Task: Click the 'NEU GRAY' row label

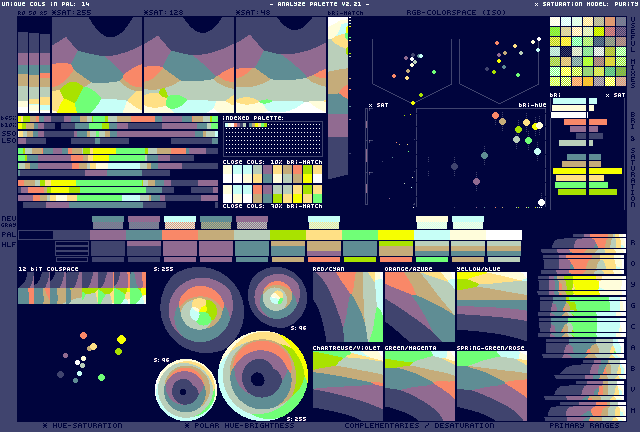Action: [x=9, y=222]
